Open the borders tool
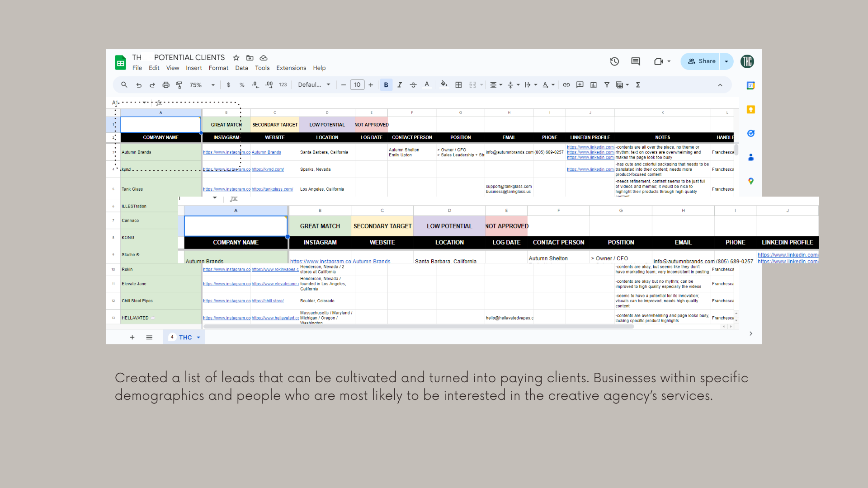 pyautogui.click(x=458, y=85)
